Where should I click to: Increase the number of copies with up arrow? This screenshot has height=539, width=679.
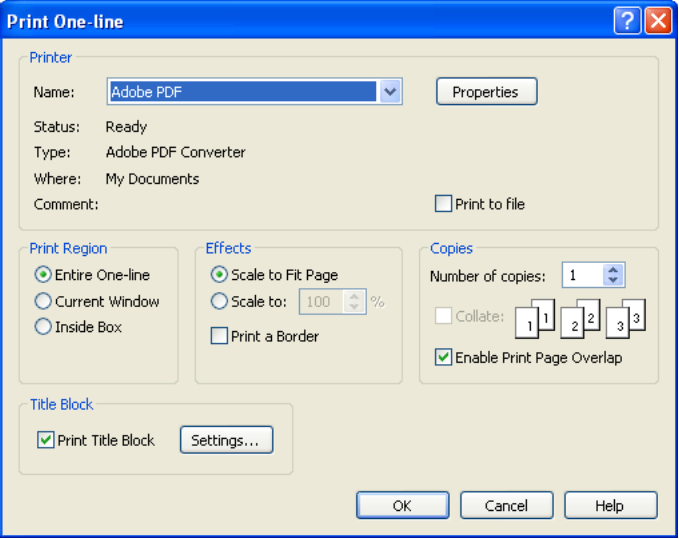coord(614,270)
